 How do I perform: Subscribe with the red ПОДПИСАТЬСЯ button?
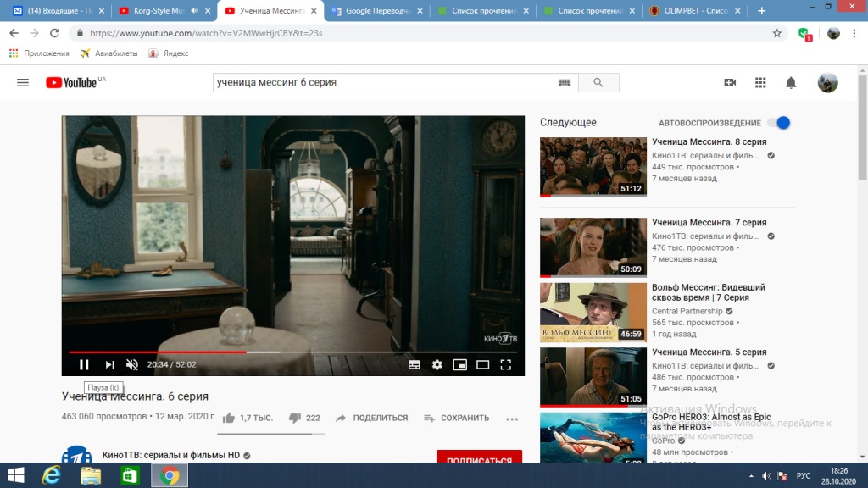480,457
